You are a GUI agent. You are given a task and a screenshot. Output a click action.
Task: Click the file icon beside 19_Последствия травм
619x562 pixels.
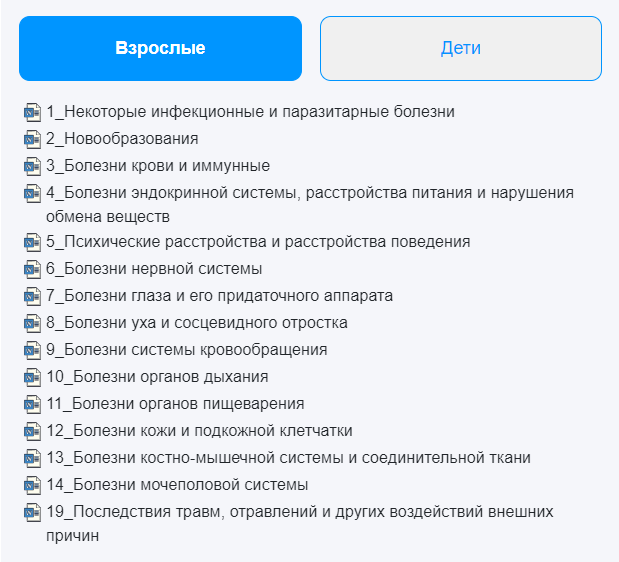click(x=33, y=512)
